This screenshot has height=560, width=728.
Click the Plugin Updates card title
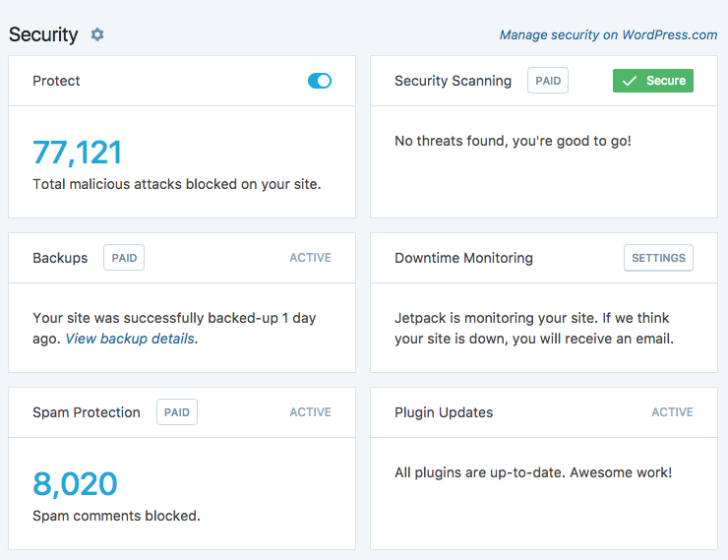pos(444,412)
